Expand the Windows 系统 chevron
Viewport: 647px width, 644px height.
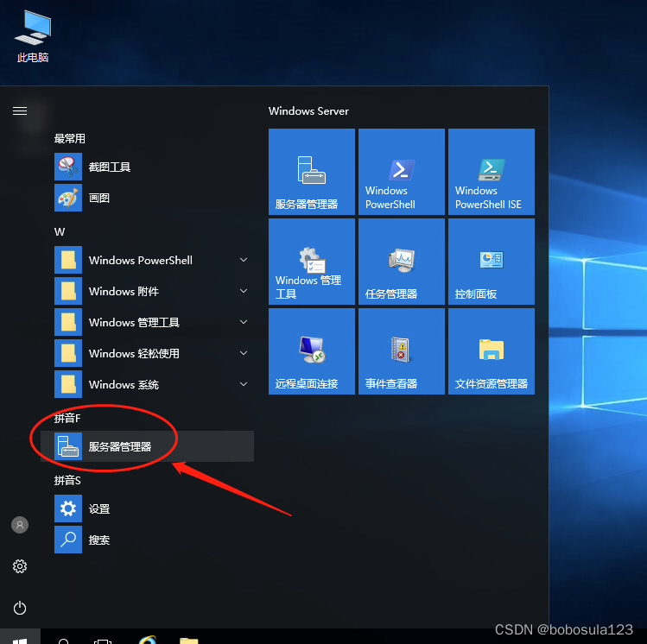244,384
